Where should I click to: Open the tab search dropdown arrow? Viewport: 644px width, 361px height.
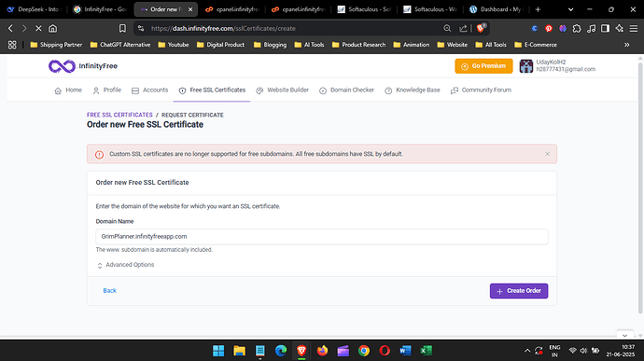pyautogui.click(x=570, y=9)
